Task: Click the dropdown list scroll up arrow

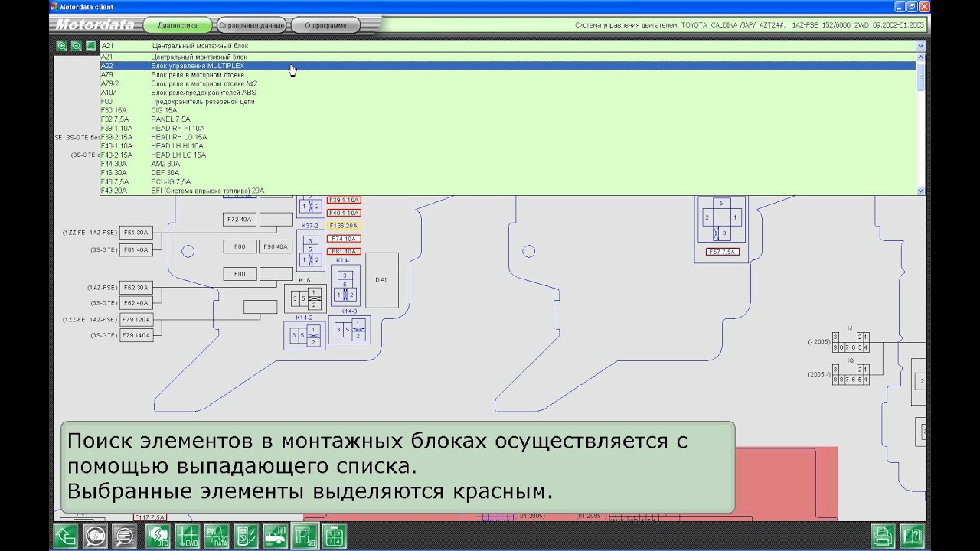Action: click(x=920, y=57)
